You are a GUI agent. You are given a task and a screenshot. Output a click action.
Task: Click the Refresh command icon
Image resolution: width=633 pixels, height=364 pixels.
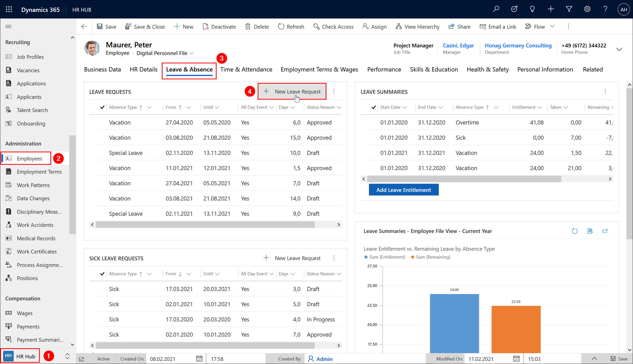coord(281,27)
